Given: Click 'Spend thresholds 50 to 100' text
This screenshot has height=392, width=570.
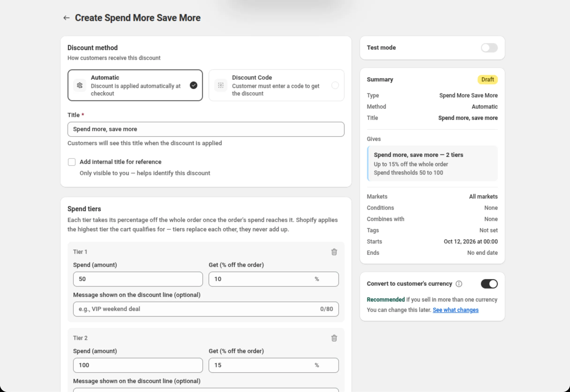Looking at the screenshot, I should point(408,173).
